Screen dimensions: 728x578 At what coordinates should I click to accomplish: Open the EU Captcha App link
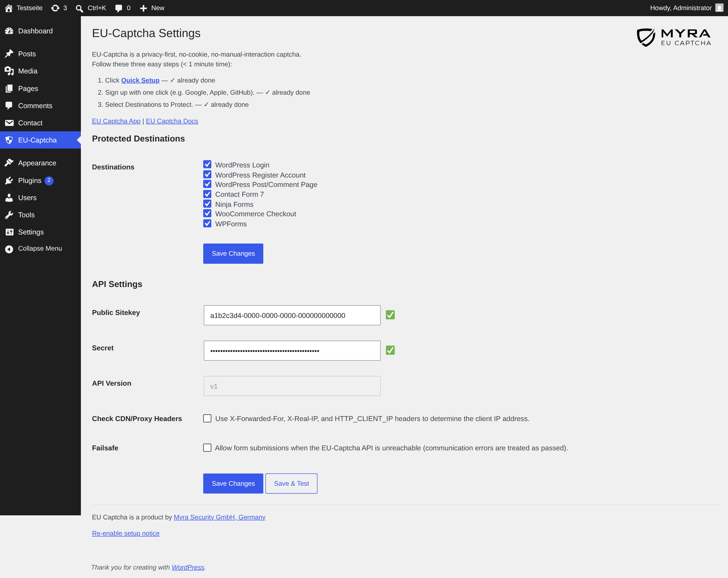coord(116,121)
